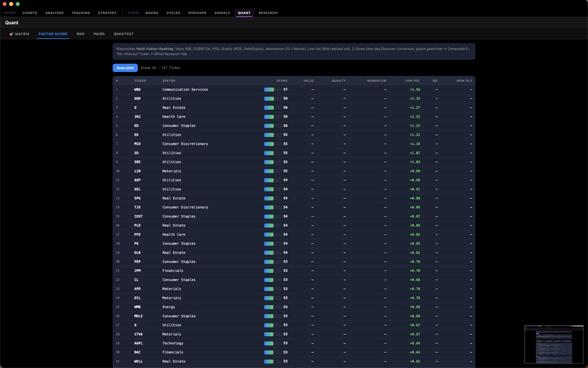Image resolution: width=588 pixels, height=368 pixels.
Task: Sort by the Low-Vol column header
Action: coord(412,81)
